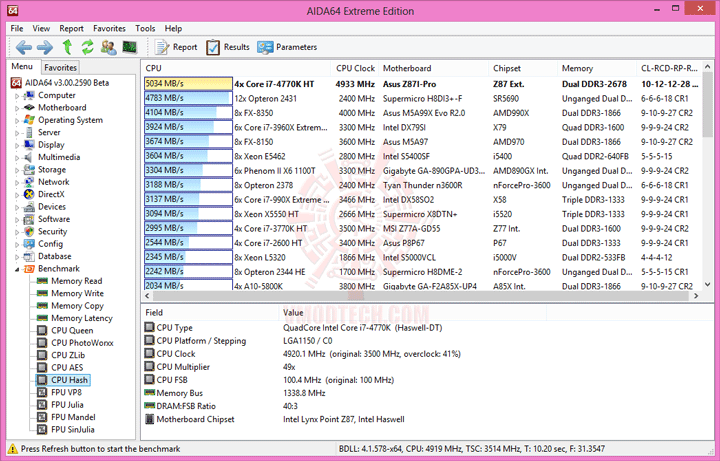Click the 4783 MB/s result bar
The width and height of the screenshot is (720, 461).
(x=188, y=98)
